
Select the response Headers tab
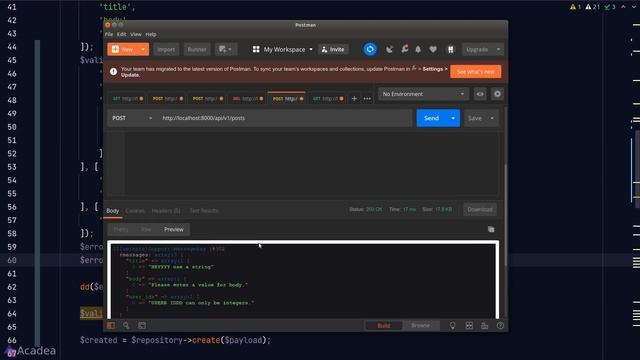(x=166, y=211)
